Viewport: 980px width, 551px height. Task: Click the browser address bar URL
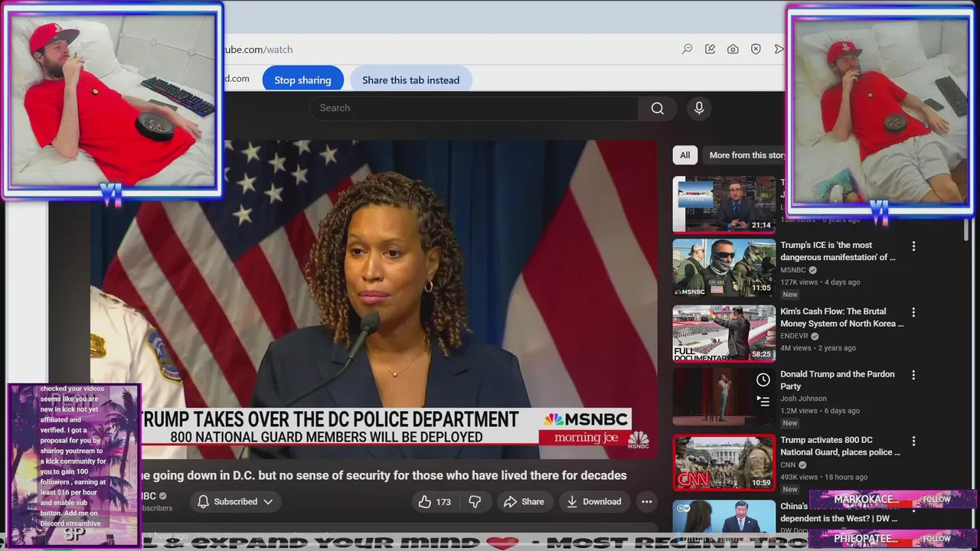pyautogui.click(x=258, y=50)
